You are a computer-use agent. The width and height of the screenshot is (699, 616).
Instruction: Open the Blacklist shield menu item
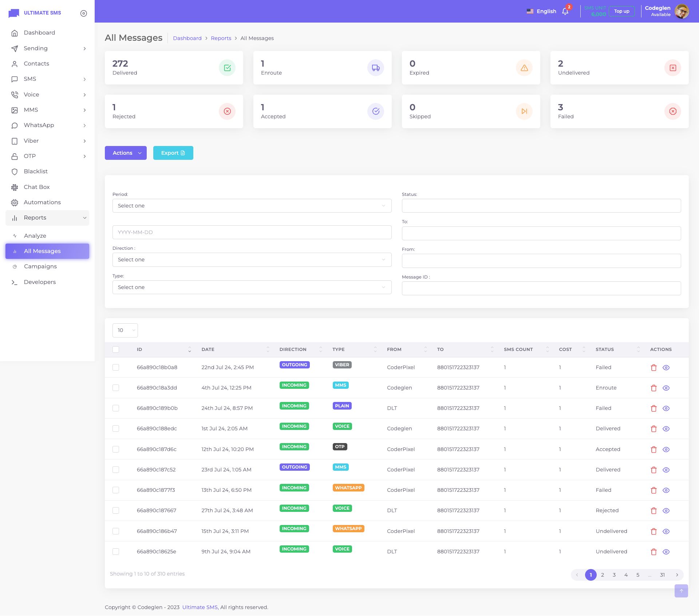[35, 171]
